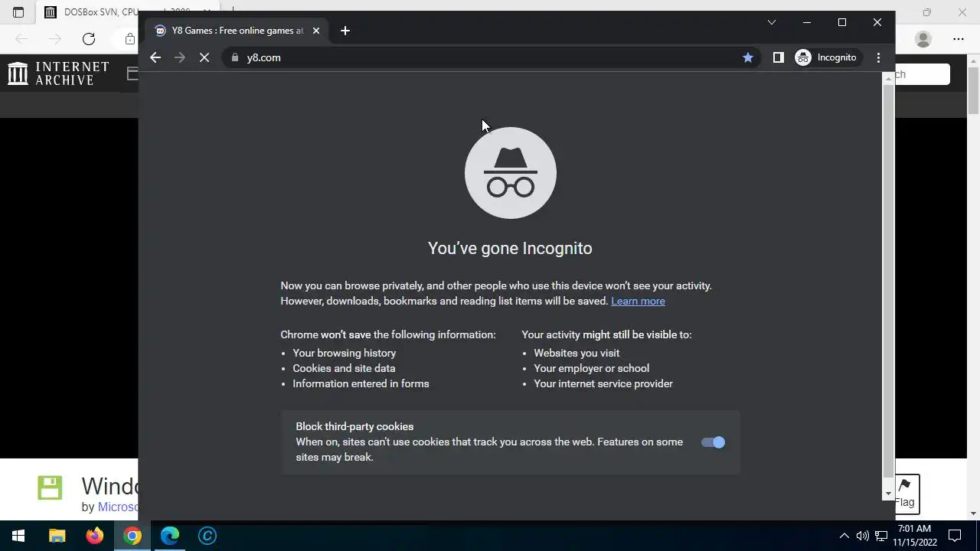Click the Chrome taskbar icon
Viewport: 980px width, 551px height.
coord(132,536)
